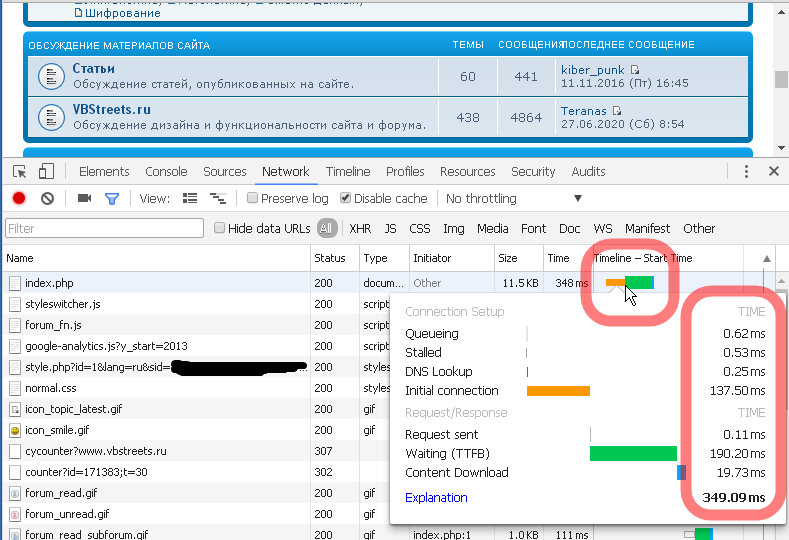Open the Explanation link in timing popup
Screen dimensions: 789x540
click(x=436, y=497)
